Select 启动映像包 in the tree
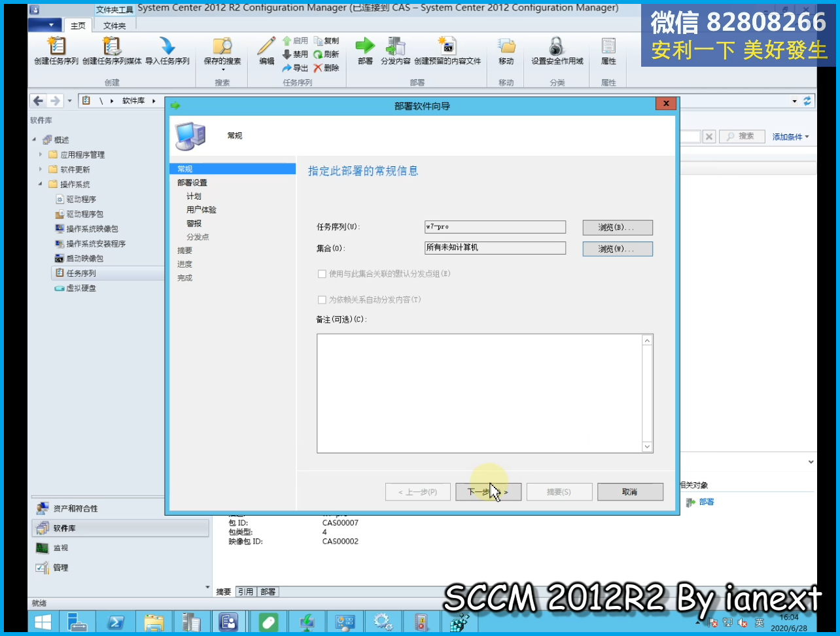This screenshot has width=840, height=636. (x=80, y=258)
